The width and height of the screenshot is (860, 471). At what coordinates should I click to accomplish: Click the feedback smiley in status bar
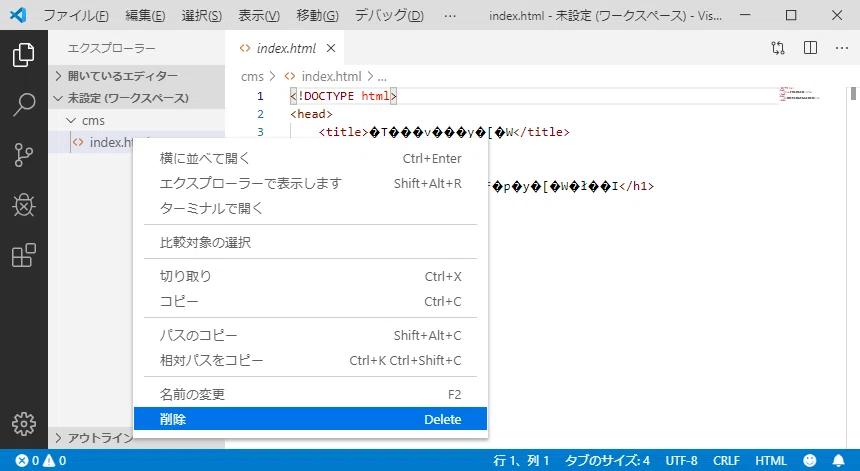810,461
